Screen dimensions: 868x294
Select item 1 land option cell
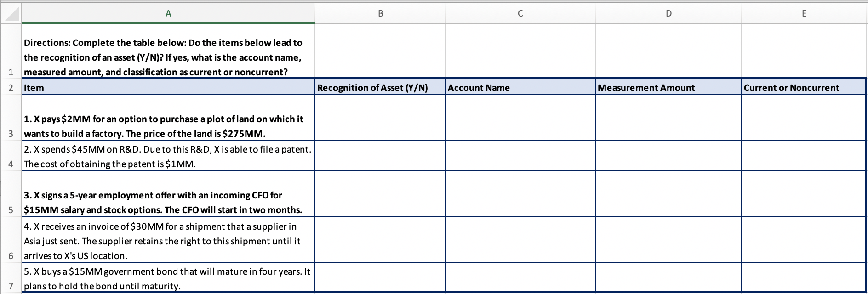(168, 117)
